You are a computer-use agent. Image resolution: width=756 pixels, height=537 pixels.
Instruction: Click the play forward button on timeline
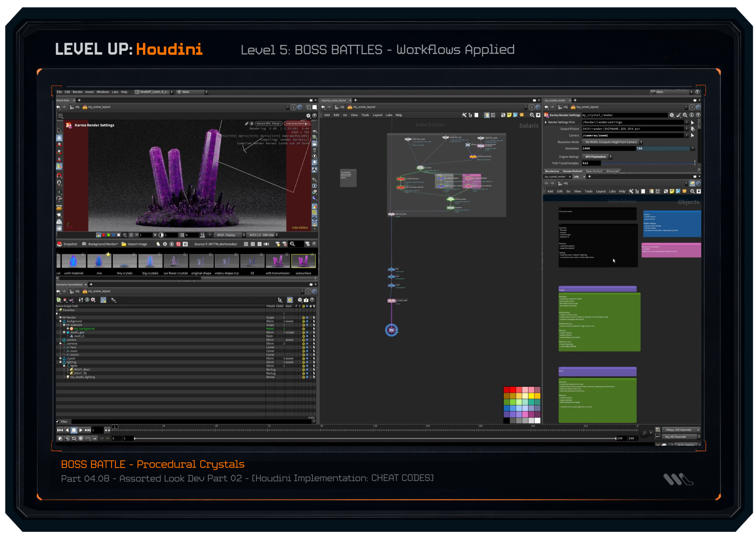tap(81, 430)
